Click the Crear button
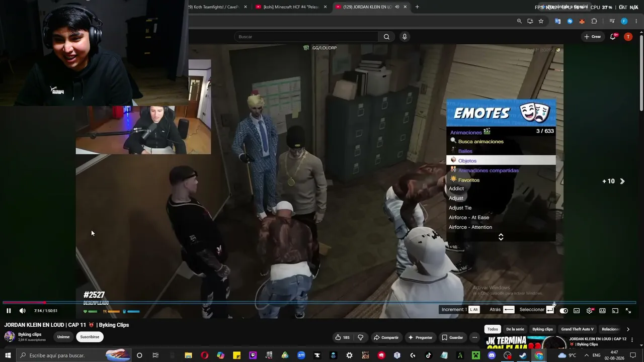 [593, 37]
